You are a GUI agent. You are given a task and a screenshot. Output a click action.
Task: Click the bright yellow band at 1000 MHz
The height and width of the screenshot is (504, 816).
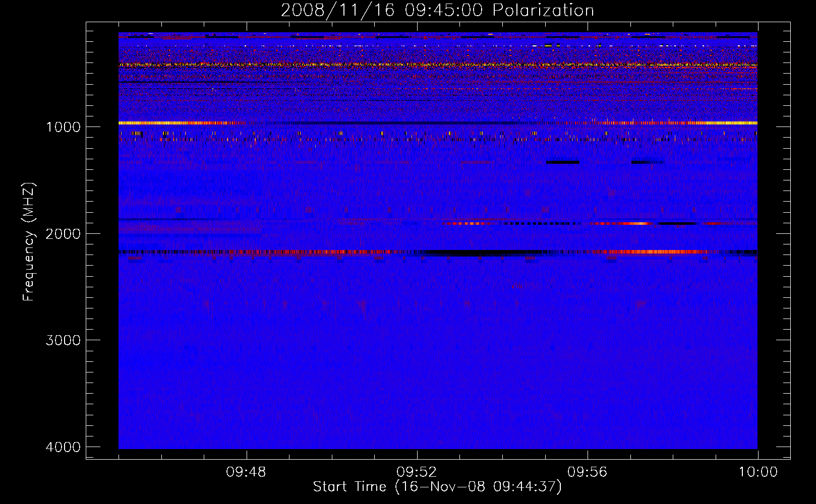438,123
